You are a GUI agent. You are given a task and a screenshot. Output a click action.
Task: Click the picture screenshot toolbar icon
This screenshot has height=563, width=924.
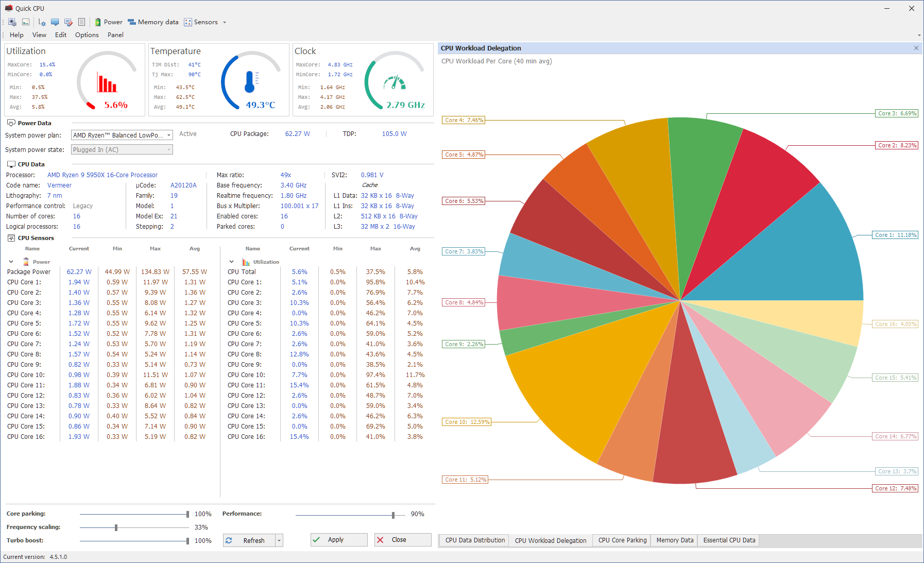(26, 22)
